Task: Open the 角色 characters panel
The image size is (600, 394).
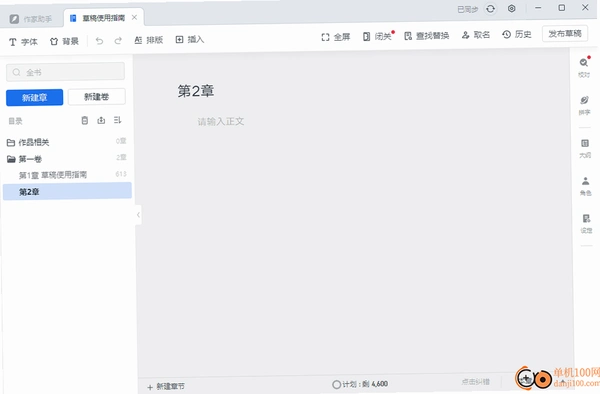Action: (x=585, y=186)
